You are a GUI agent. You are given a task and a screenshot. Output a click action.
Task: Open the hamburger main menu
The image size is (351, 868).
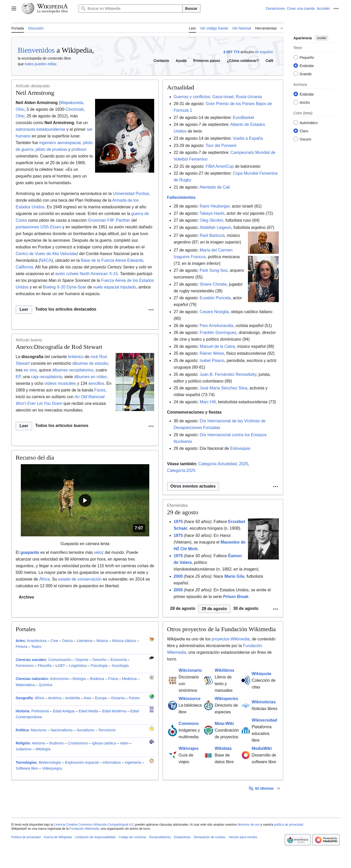coord(14,8)
